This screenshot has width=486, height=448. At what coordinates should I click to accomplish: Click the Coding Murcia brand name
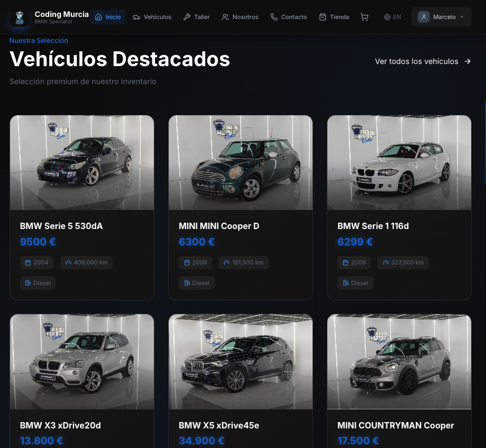pyautogui.click(x=62, y=14)
